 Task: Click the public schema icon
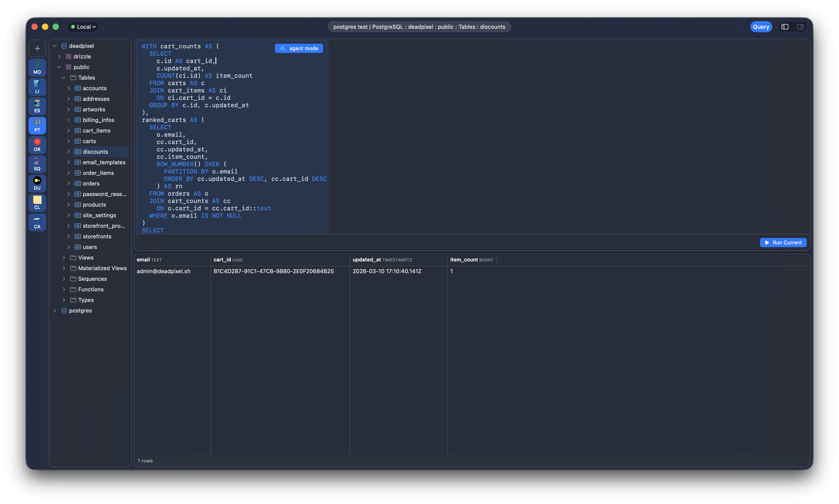pyautogui.click(x=69, y=67)
